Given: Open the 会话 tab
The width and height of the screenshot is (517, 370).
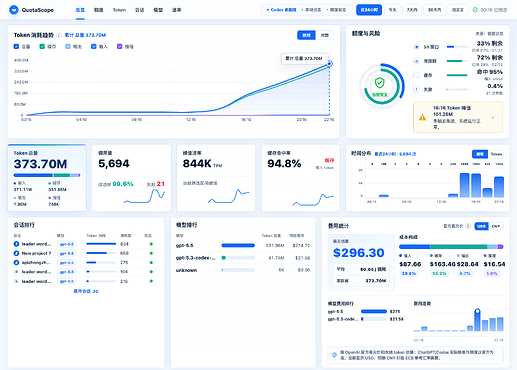Looking at the screenshot, I should [x=140, y=10].
